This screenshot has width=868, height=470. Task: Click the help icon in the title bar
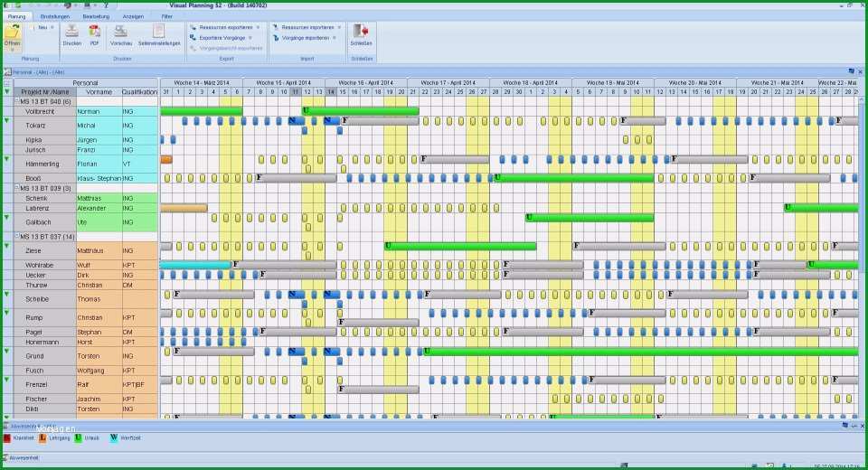[x=106, y=5]
